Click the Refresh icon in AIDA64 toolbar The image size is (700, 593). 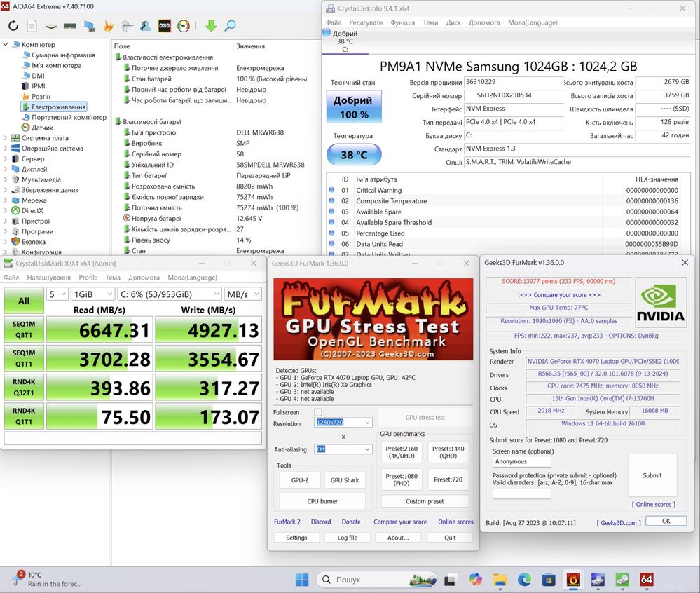click(x=13, y=26)
